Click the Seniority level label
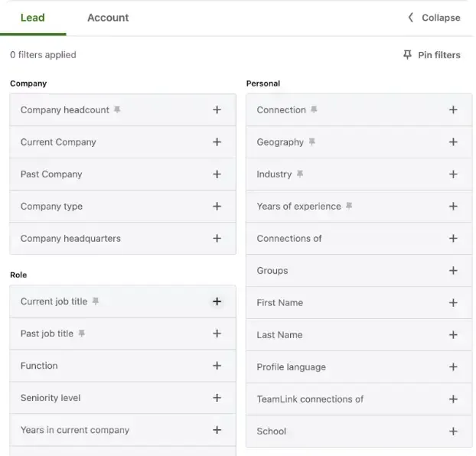476x456 pixels. [x=51, y=398]
